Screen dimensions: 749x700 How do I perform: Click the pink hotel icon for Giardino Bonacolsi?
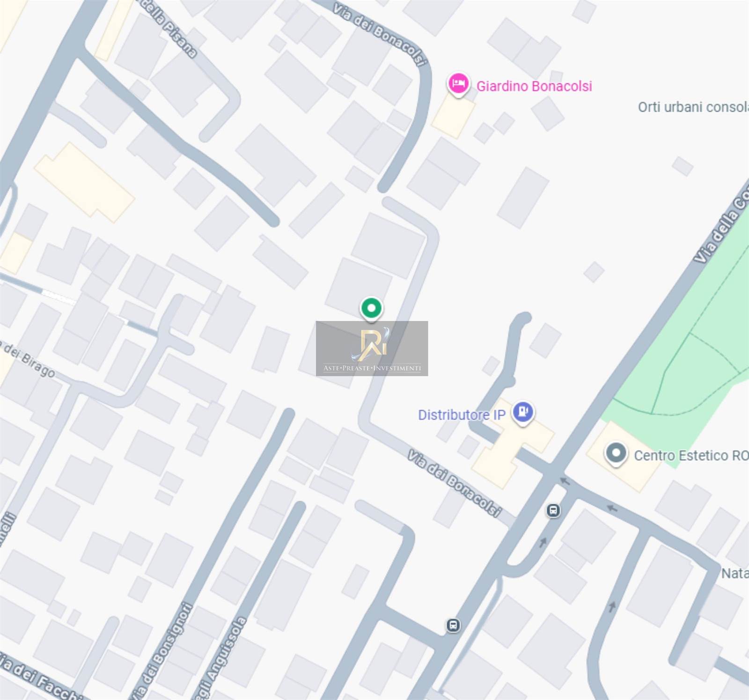tap(458, 85)
